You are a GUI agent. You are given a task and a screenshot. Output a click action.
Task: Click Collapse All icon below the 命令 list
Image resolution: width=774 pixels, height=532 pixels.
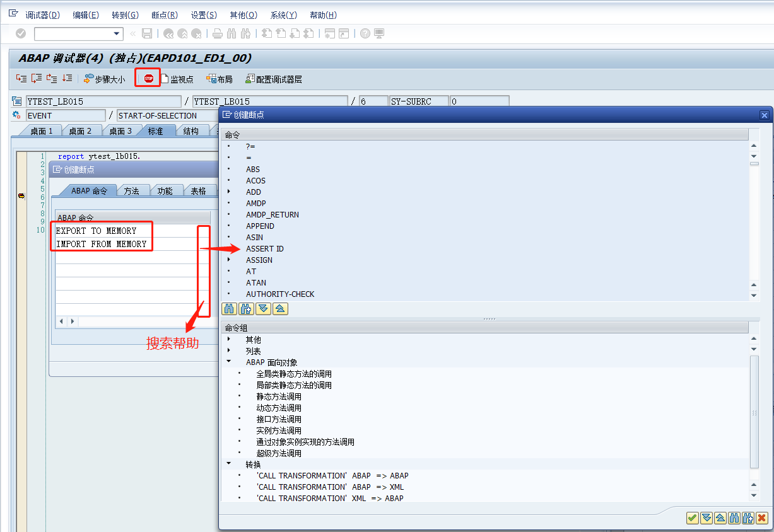[281, 309]
